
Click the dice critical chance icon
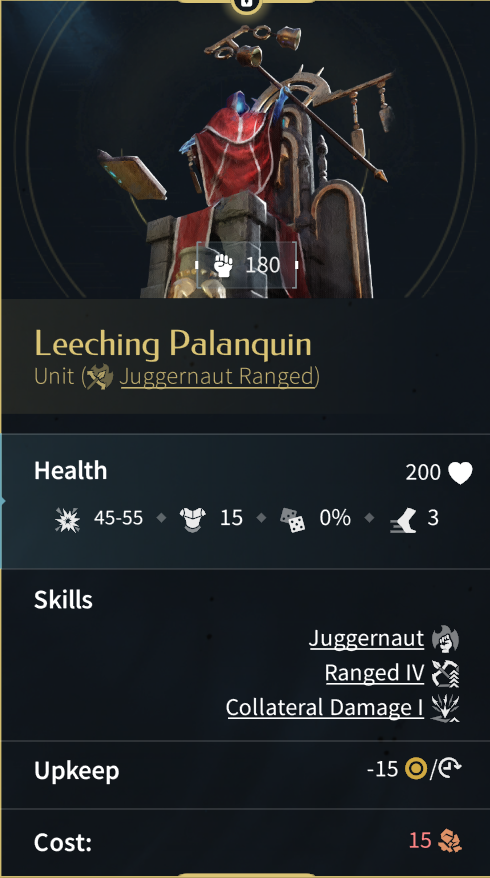click(x=293, y=520)
